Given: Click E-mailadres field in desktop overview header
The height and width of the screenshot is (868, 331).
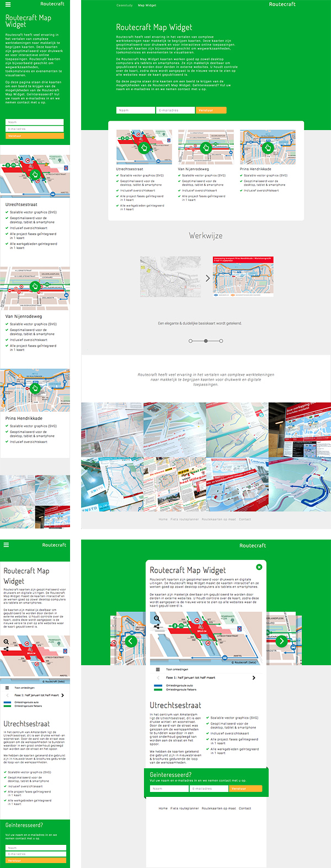Looking at the screenshot, I should click(x=175, y=110).
